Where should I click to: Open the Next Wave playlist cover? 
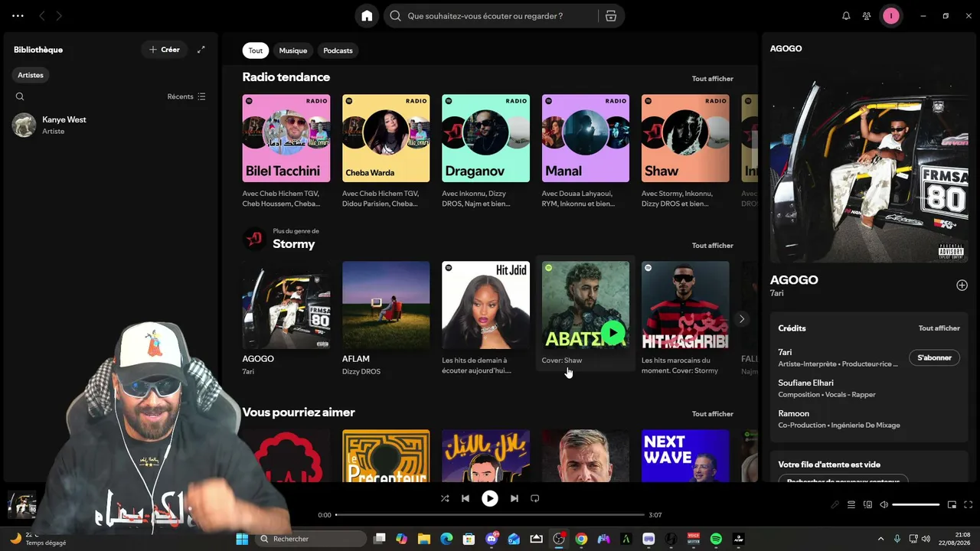(685, 456)
